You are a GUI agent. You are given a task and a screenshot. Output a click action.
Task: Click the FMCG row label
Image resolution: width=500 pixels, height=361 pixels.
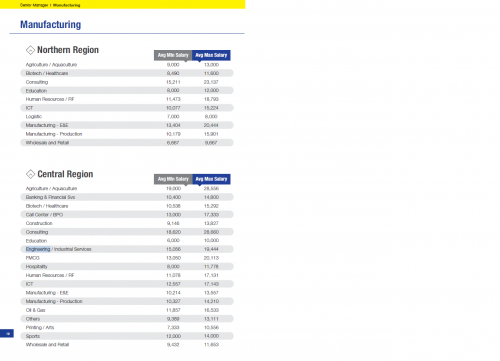[33, 258]
